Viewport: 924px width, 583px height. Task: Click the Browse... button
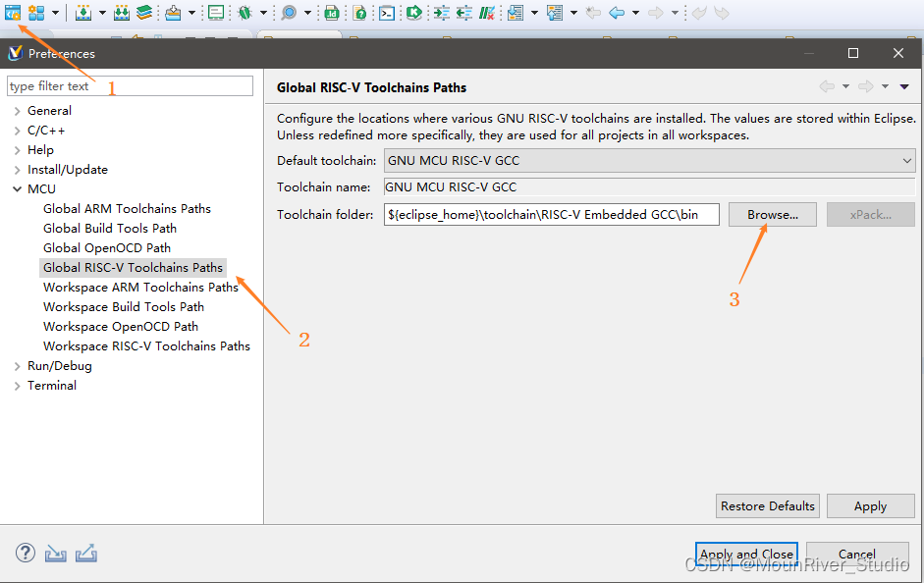pos(773,214)
